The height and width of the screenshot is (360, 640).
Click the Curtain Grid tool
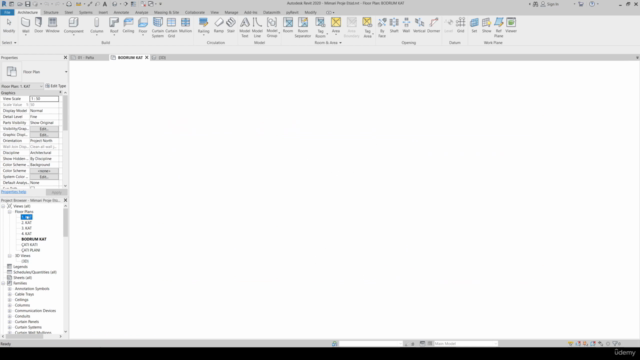pos(171,27)
